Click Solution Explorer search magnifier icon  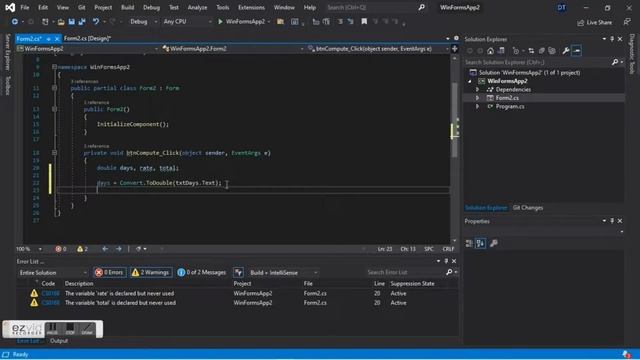point(615,62)
